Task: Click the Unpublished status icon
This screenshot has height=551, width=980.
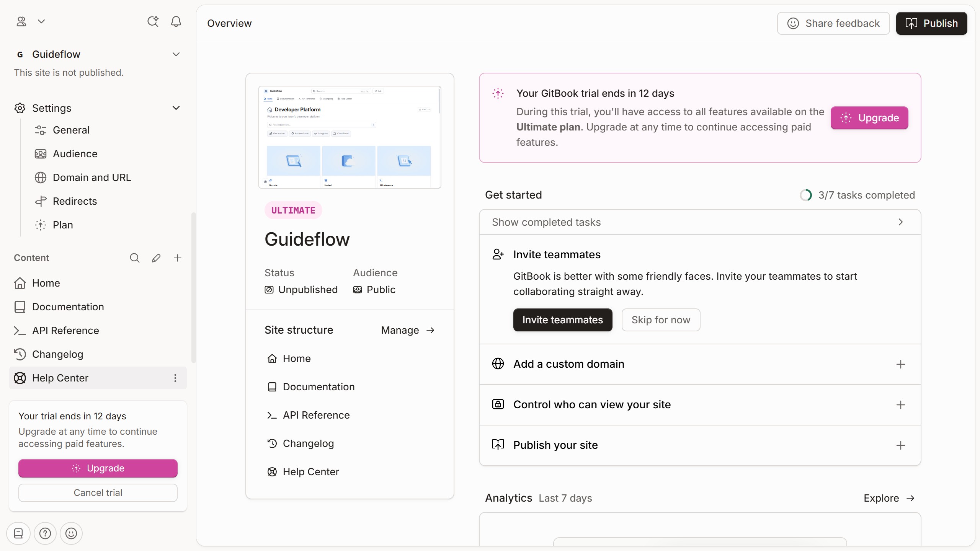Action: click(x=269, y=290)
